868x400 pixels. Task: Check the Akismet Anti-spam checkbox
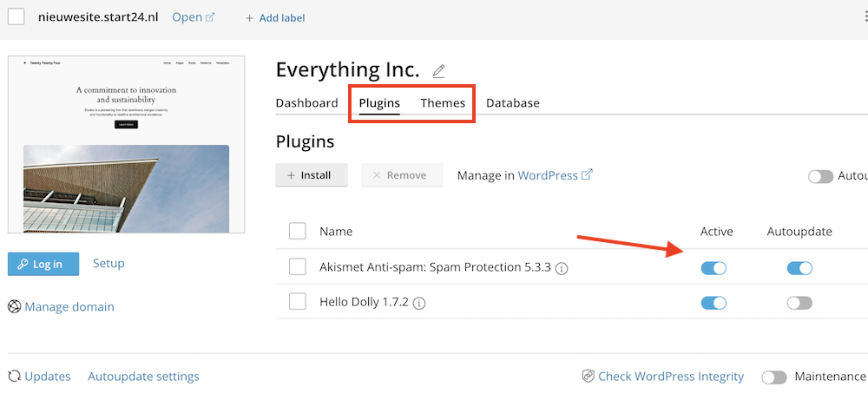pos(298,267)
